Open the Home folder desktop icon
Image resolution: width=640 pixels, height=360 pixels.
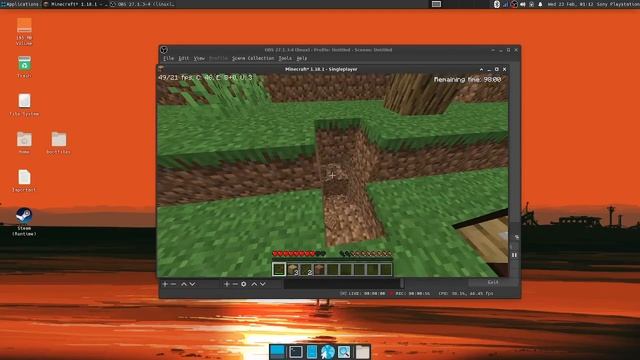pos(24,142)
